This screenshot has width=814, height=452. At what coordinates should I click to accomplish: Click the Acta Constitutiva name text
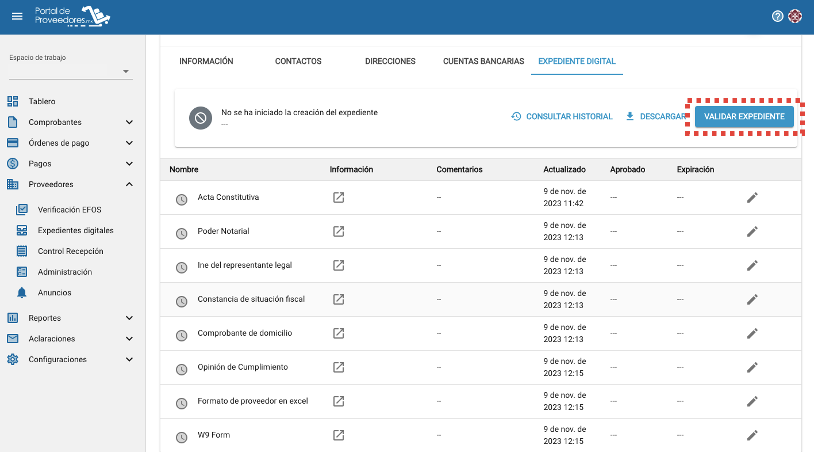[x=228, y=197]
